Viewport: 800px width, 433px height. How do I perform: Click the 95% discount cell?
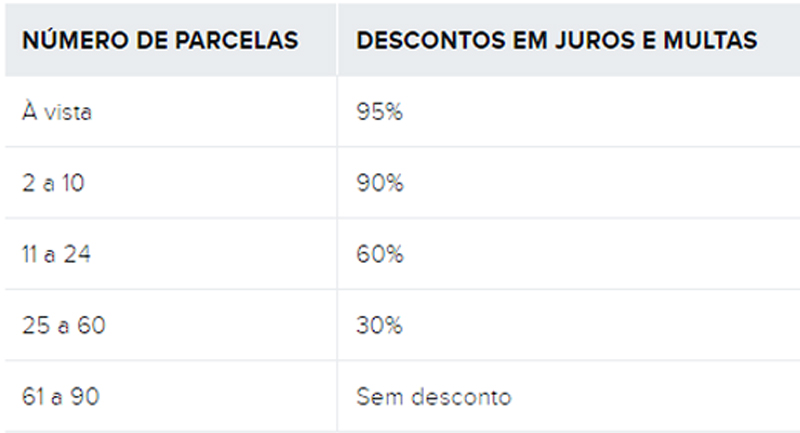(379, 113)
